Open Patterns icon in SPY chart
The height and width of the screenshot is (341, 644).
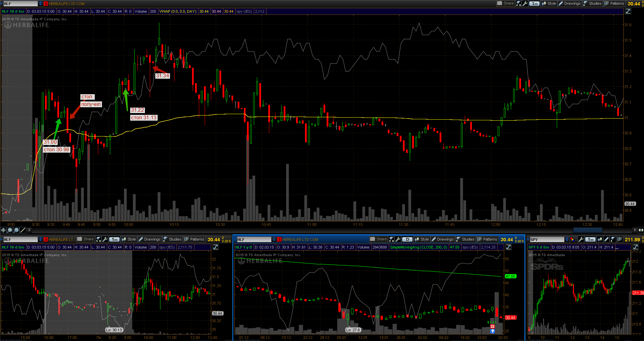click(620, 240)
